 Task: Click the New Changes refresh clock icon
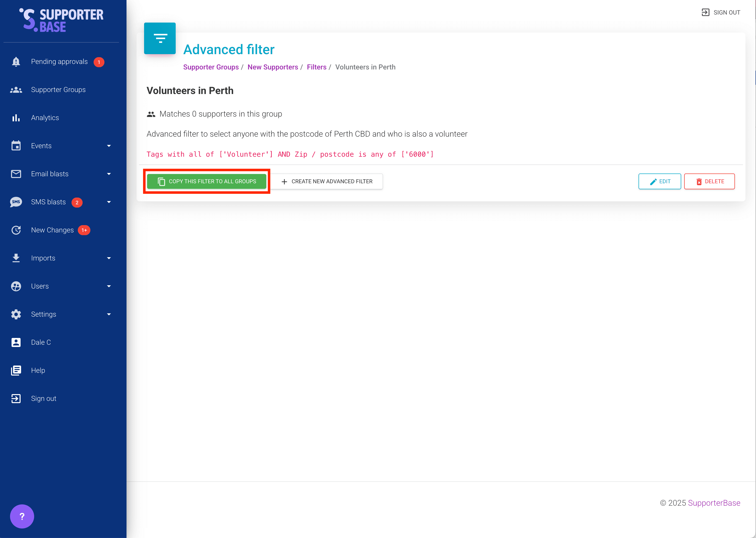(16, 230)
